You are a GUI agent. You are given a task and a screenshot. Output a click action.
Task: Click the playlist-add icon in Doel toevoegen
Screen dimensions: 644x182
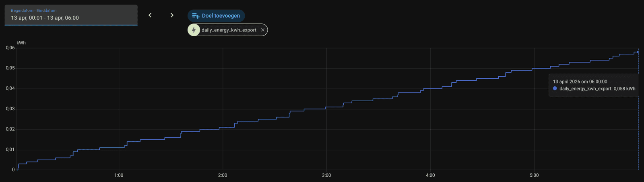click(196, 16)
